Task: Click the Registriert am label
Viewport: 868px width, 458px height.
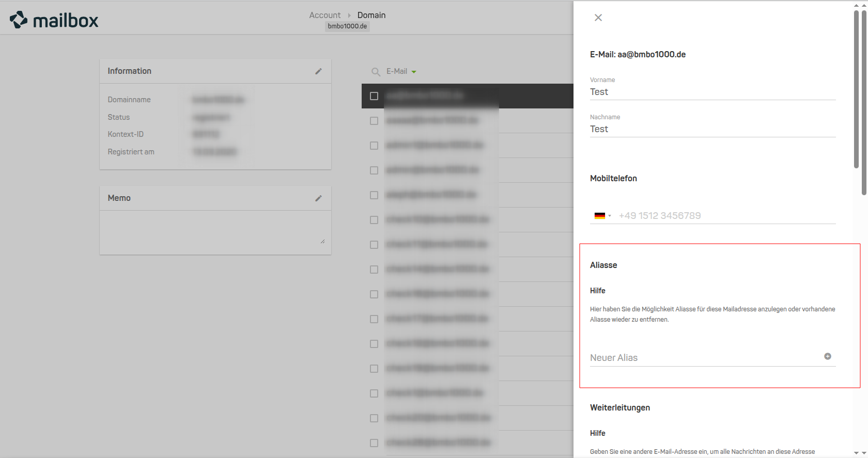Action: [x=131, y=152]
